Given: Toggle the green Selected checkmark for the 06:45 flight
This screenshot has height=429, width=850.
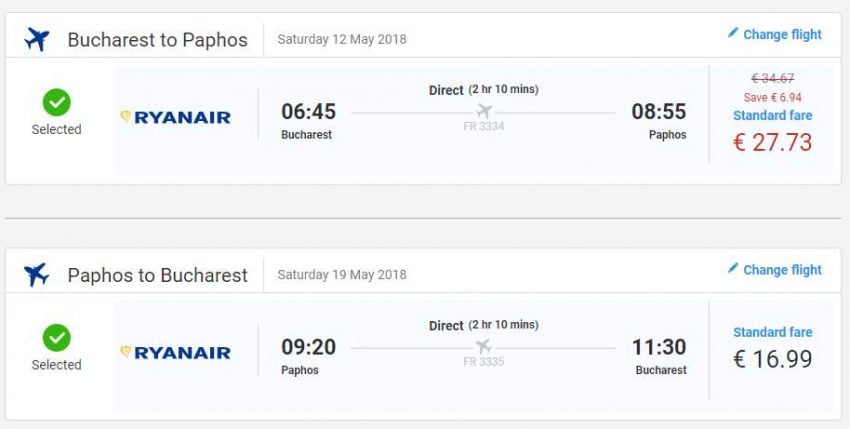Looking at the screenshot, I should (56, 102).
